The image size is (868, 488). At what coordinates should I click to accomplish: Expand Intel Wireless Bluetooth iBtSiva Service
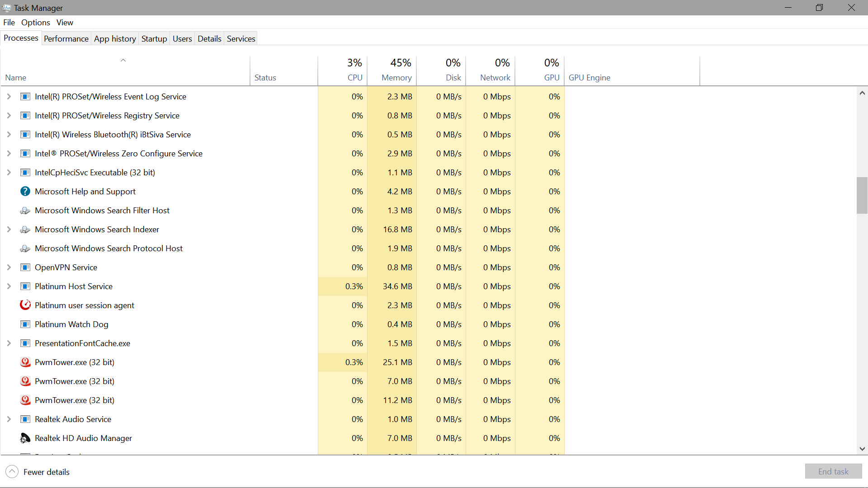[9, 135]
